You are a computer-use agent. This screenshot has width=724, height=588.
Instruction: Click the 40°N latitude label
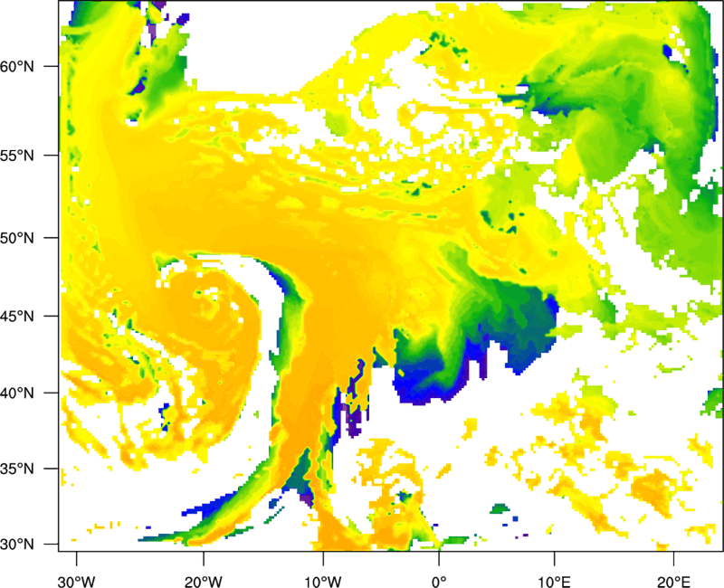[x=17, y=394]
